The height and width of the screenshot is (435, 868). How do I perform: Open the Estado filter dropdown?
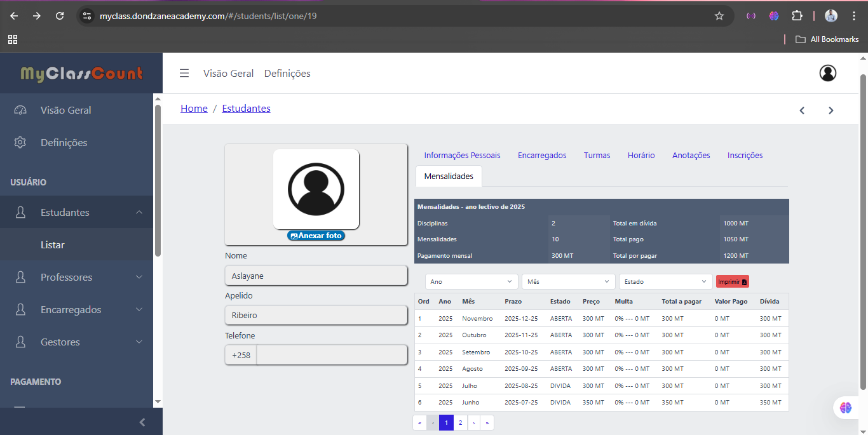click(665, 281)
